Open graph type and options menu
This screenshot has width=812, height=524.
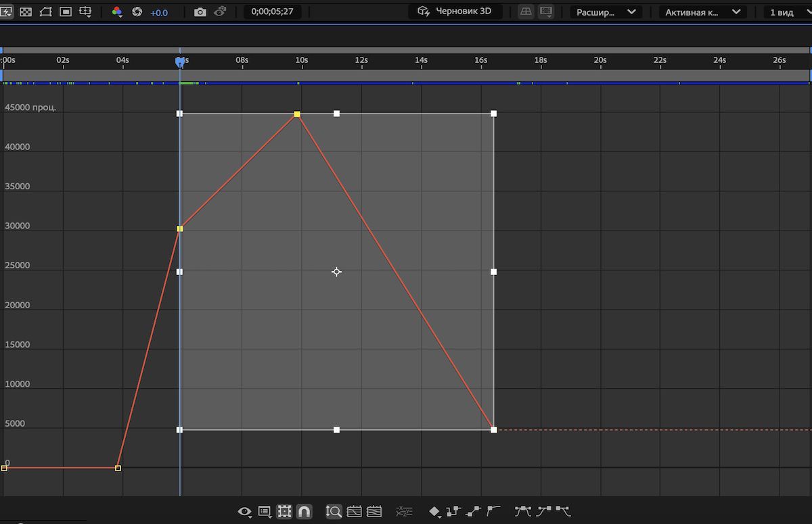[x=265, y=512]
